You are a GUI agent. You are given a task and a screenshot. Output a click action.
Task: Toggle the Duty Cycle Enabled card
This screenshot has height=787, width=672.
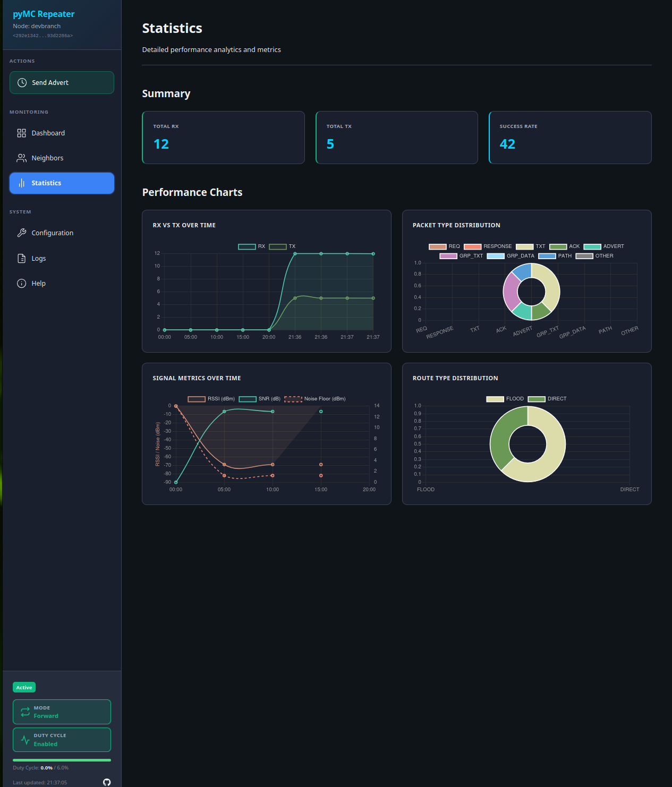tap(62, 740)
